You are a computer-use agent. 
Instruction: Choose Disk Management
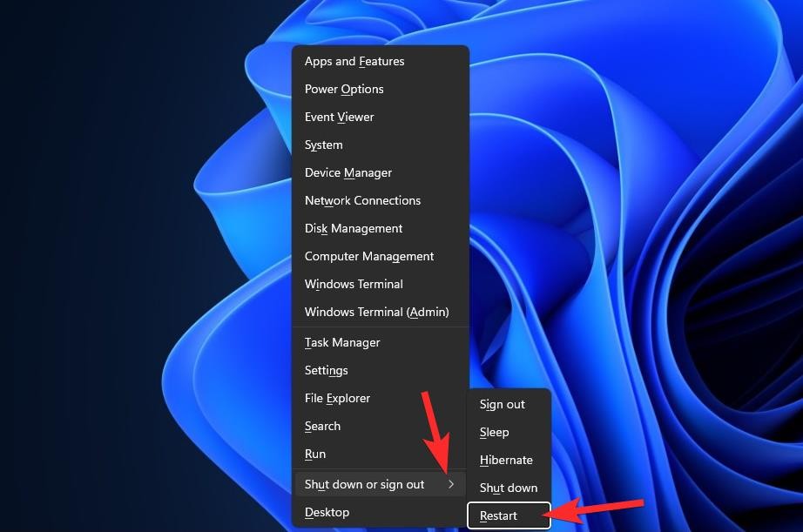click(x=354, y=229)
